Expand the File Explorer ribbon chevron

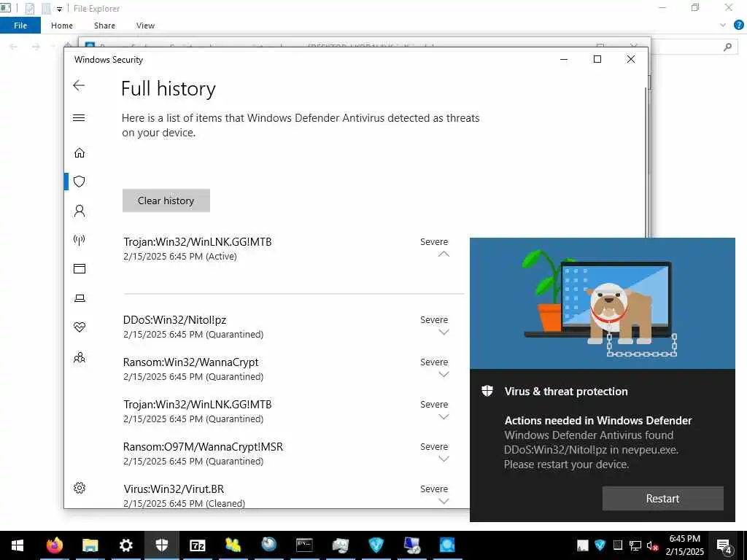[723, 26]
